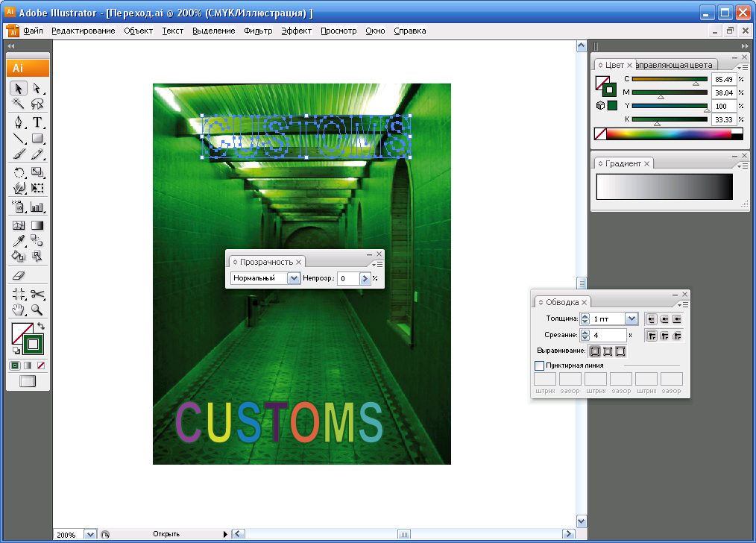Click the gradient preview bar
This screenshot has height=543, width=756.
664,186
